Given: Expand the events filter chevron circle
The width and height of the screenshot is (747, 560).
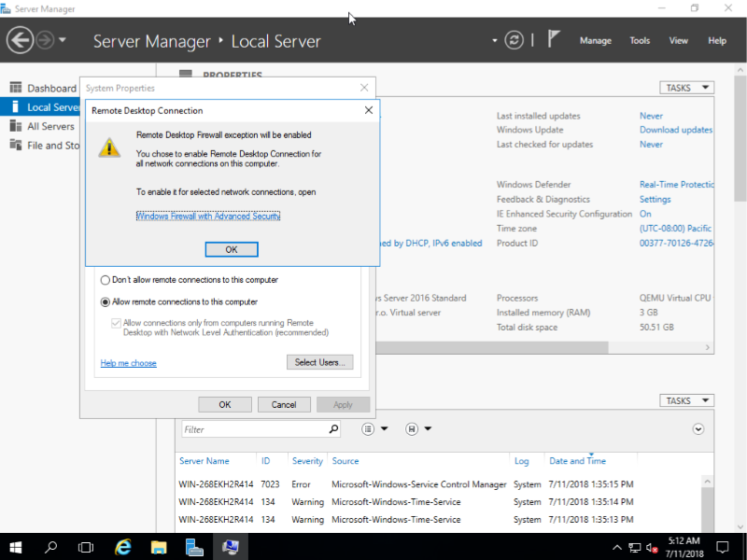Looking at the screenshot, I should click(698, 429).
